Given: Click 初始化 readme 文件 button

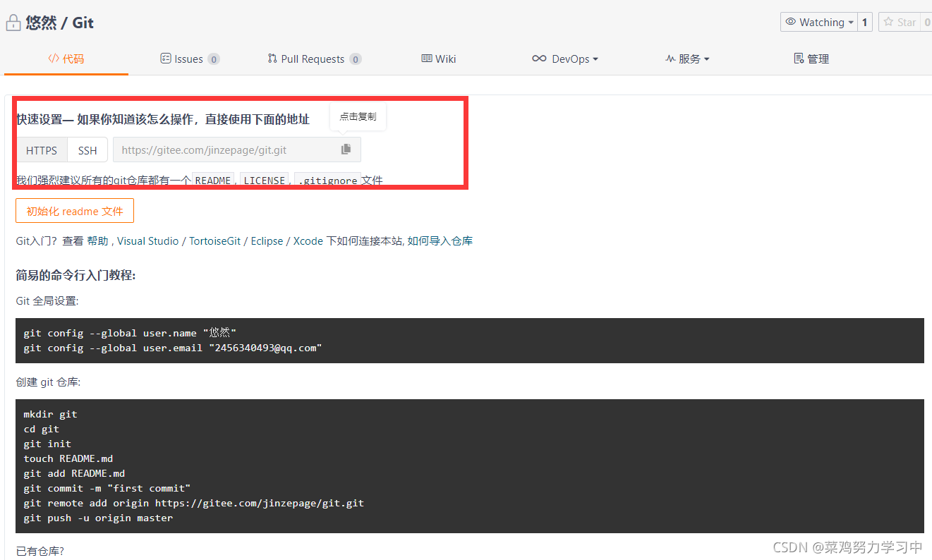Looking at the screenshot, I should click(x=75, y=211).
